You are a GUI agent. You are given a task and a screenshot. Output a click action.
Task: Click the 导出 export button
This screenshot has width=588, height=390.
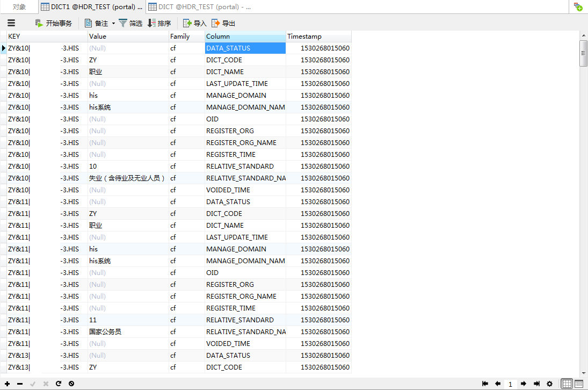[223, 23]
